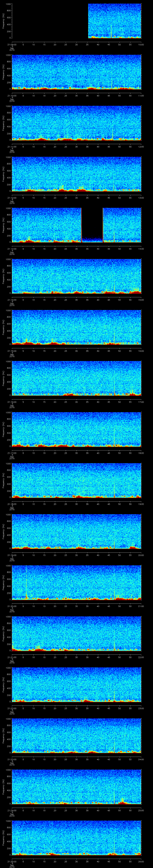Image resolution: width=153 pixels, height=868 pixels.
Task: Click the 21:15:00 start time label
Action: (x=12, y=351)
